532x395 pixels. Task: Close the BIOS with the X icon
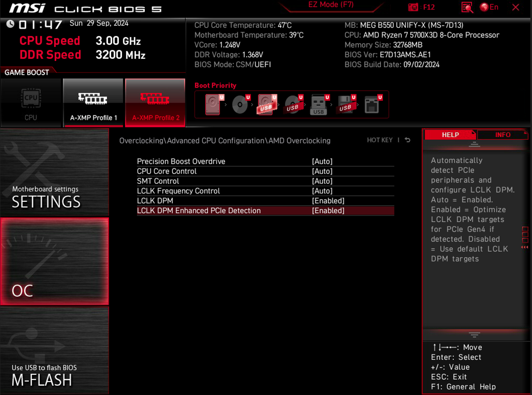click(515, 7)
